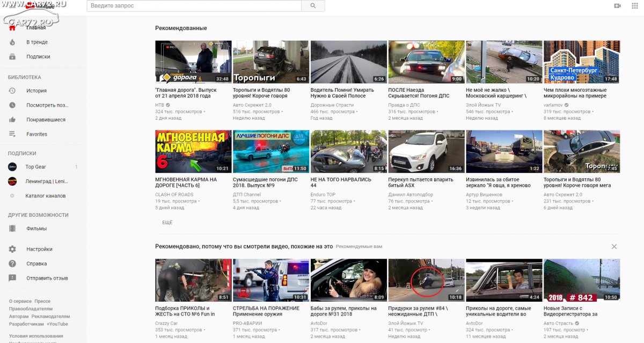Viewport: 644px width, 343px height.
Task: Open Понравившиеся playlist
Action: (x=46, y=120)
